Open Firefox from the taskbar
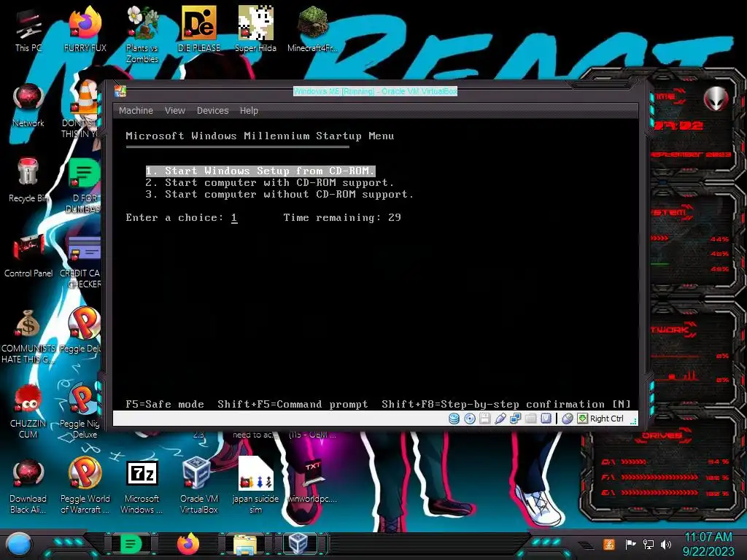 (x=188, y=544)
